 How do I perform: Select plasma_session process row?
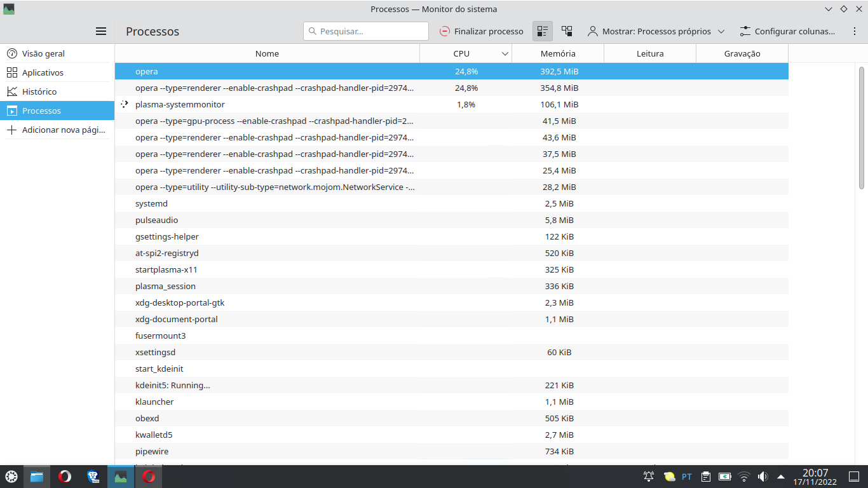click(x=452, y=286)
